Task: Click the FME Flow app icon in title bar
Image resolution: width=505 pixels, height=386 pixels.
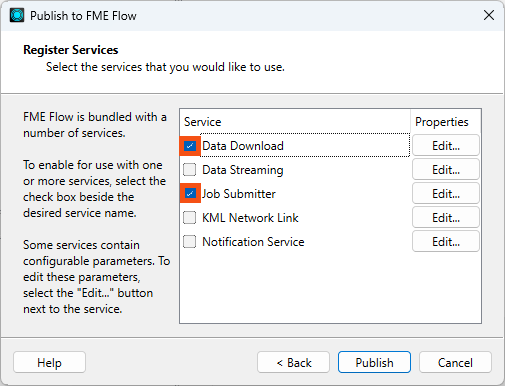Action: click(x=17, y=15)
